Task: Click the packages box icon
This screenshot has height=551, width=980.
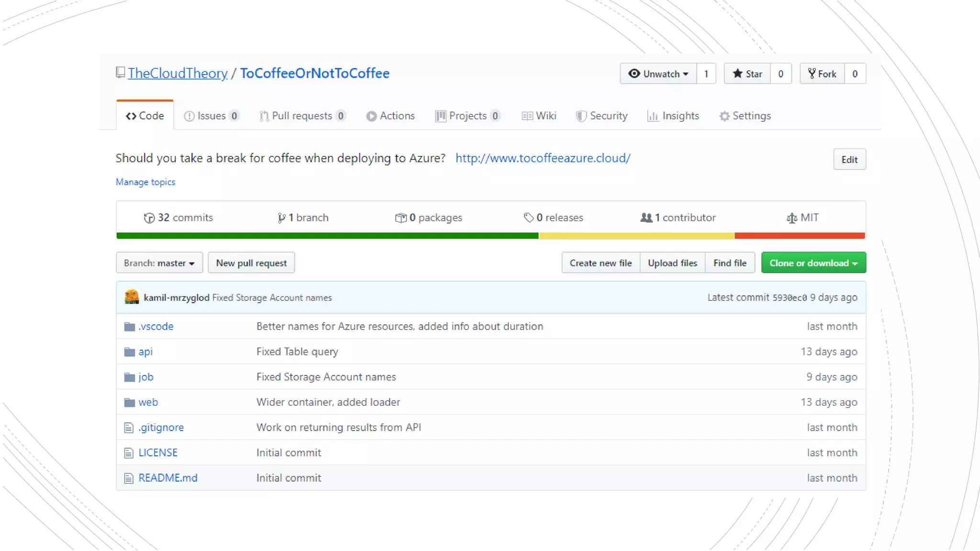Action: (401, 218)
